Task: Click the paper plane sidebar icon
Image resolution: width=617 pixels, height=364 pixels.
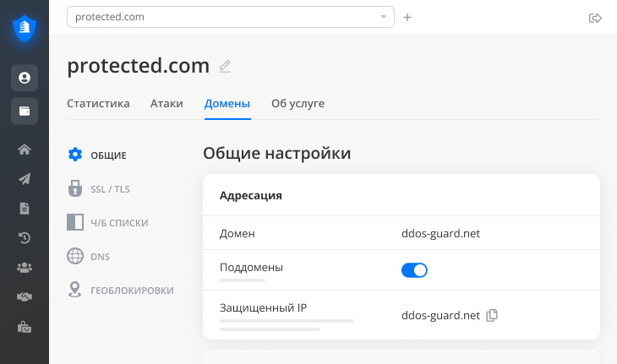Action: pos(25,179)
